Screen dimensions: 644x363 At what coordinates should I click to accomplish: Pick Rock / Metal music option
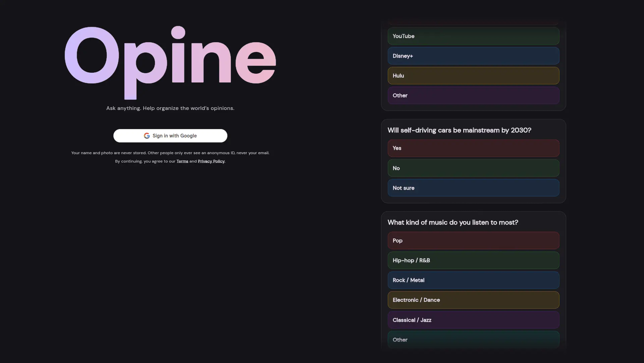(x=473, y=280)
